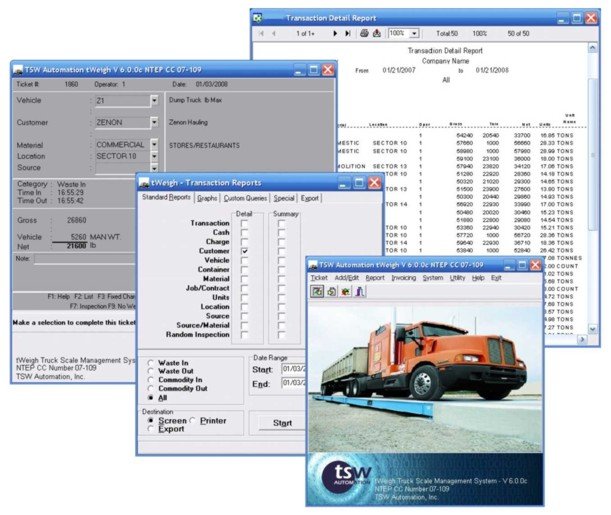This screenshot has width=611, height=515.
Task: Click the Transaction Detail Report title bar icon
Action: click(x=258, y=18)
